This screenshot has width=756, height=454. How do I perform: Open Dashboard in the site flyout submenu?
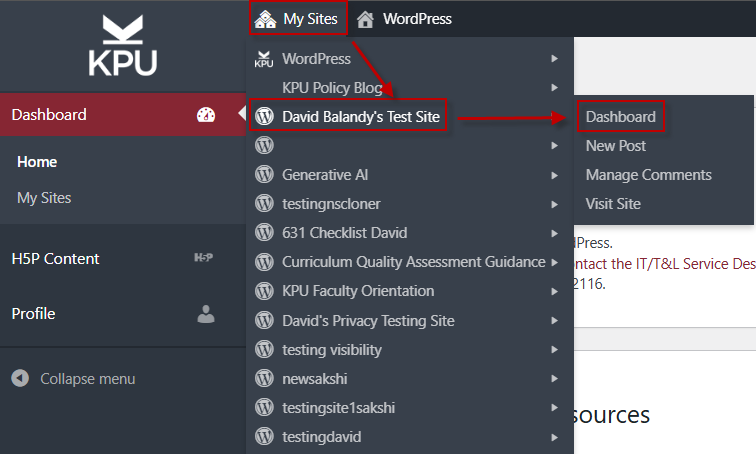click(x=621, y=117)
